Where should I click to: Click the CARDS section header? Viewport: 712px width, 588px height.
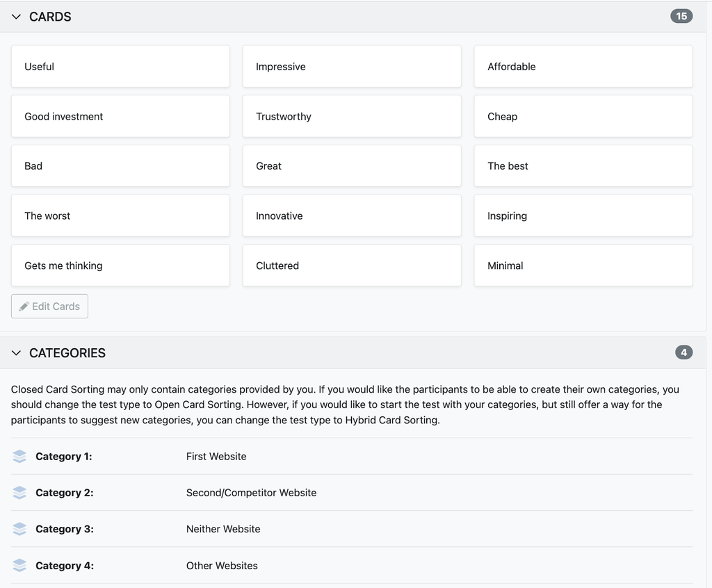click(x=49, y=17)
